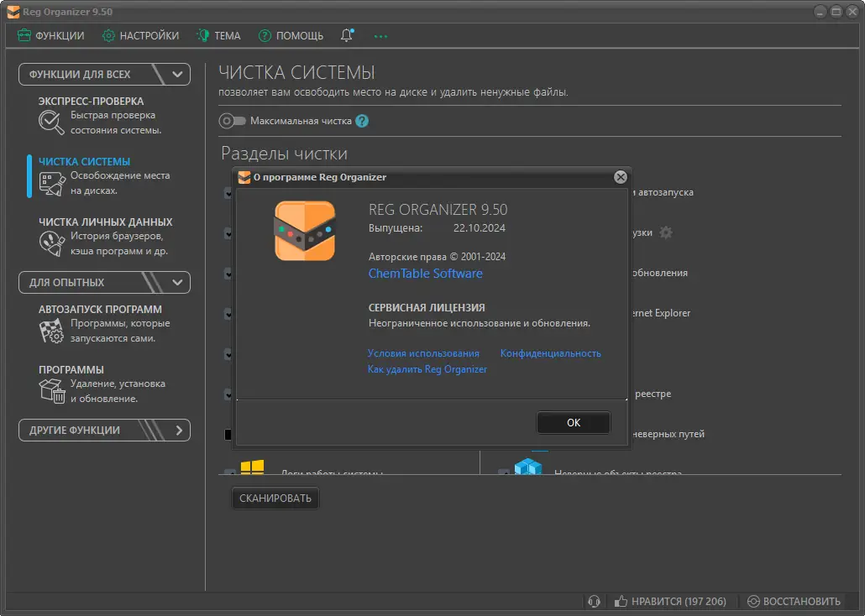
Task: Click the REG ORGANIZER 9.50 heading text
Action: pyautogui.click(x=438, y=210)
